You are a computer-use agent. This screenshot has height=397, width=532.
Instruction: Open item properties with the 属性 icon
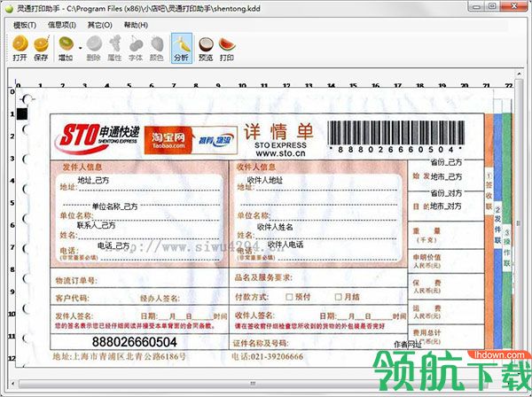coord(114,48)
